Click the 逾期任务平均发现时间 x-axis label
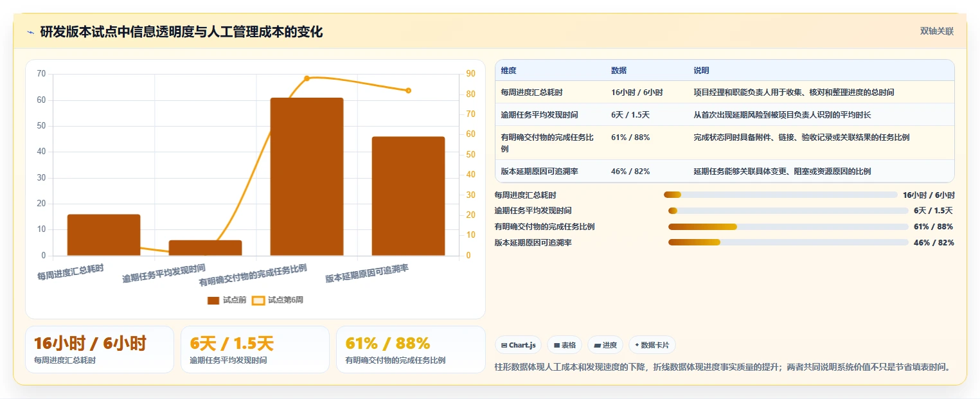This screenshot has height=399, width=980. tap(165, 273)
